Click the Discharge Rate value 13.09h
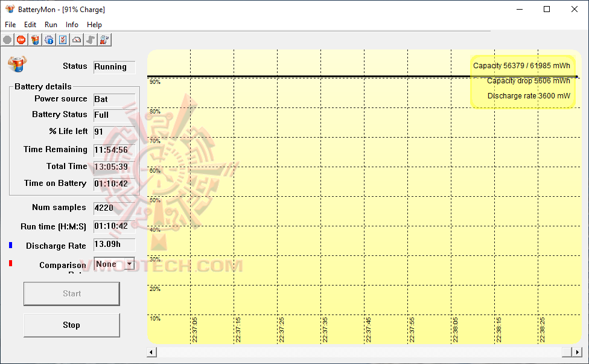Image resolution: width=589 pixels, height=364 pixels. (x=114, y=244)
